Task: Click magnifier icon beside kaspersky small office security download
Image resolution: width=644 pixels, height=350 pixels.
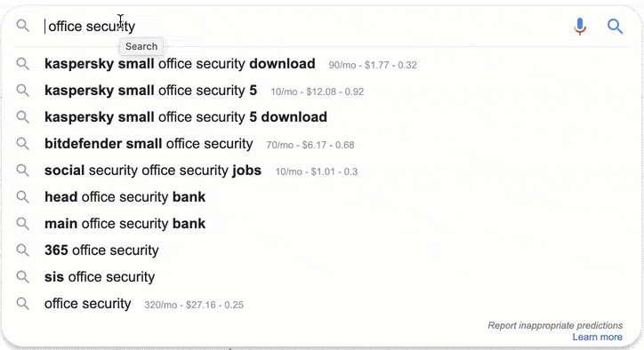Action: click(22, 64)
